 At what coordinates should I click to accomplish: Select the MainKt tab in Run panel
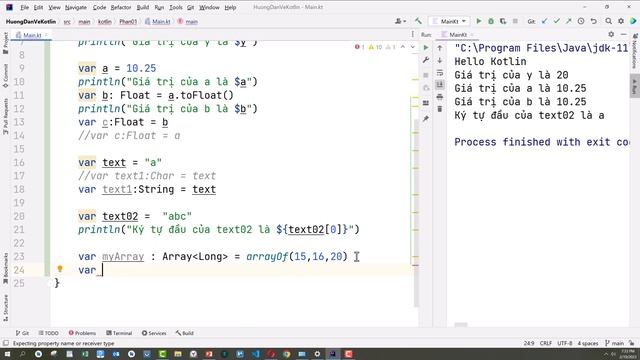coord(457,35)
